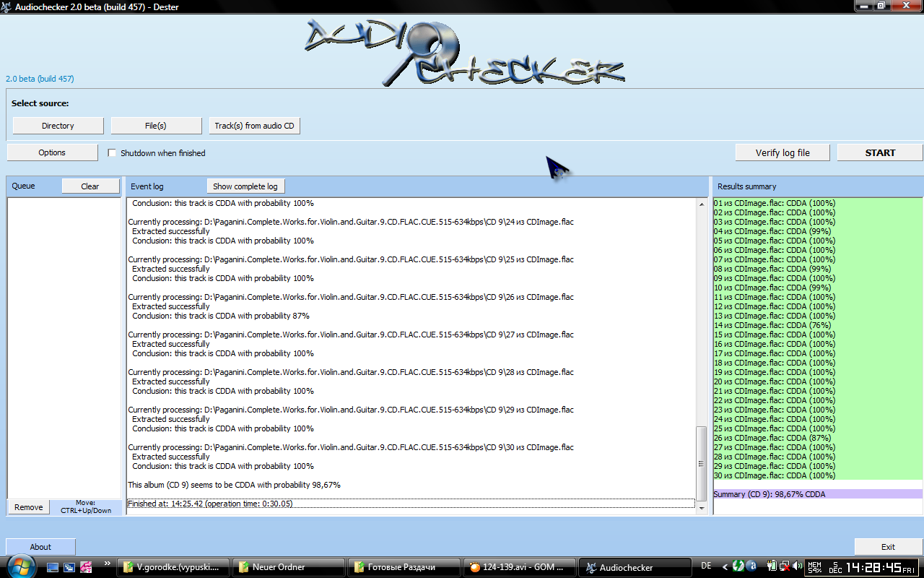The height and width of the screenshot is (578, 924).
Task: Click the Audiochecker taskbar button
Action: tap(634, 567)
